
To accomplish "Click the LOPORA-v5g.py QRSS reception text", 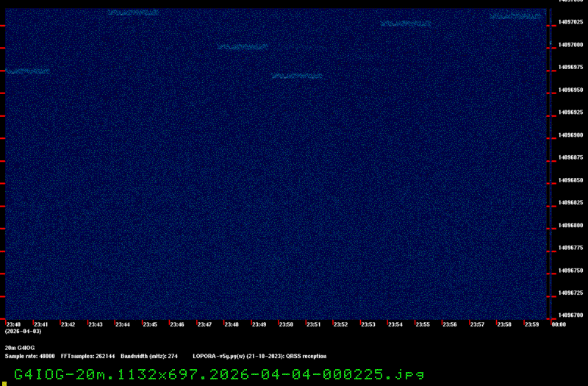I will pyautogui.click(x=259, y=357).
